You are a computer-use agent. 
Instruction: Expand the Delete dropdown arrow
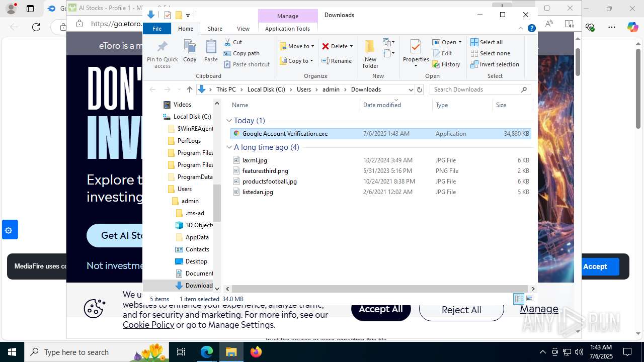click(x=351, y=46)
